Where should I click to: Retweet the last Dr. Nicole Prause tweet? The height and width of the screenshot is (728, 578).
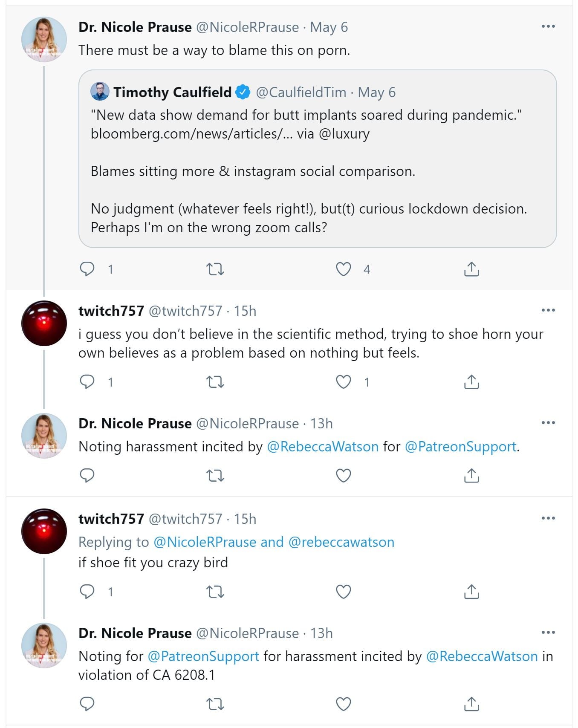(x=215, y=704)
